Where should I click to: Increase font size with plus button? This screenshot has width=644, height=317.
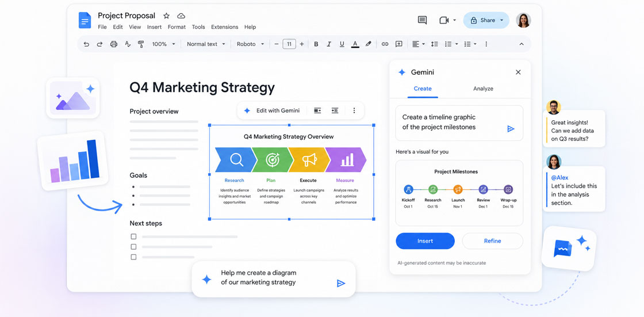click(x=302, y=44)
